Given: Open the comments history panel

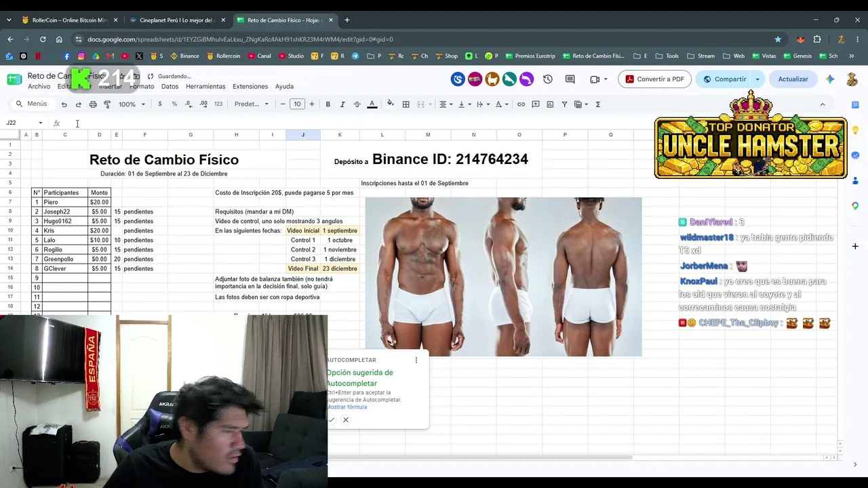Looking at the screenshot, I should coord(570,79).
